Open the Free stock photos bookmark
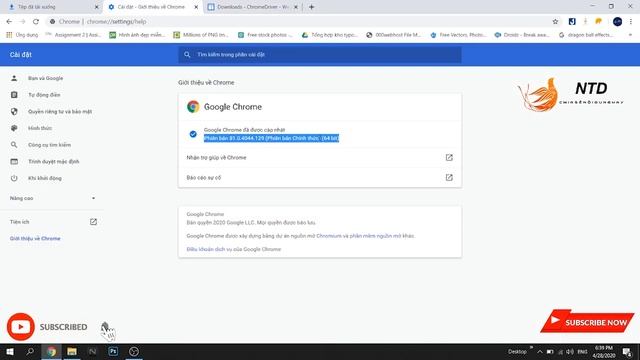640x360 pixels. point(265,35)
